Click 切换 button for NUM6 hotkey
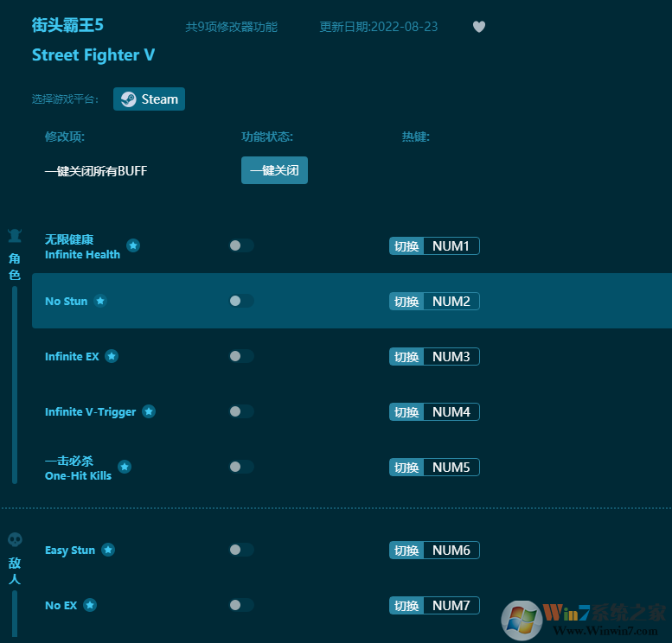 [x=406, y=550]
